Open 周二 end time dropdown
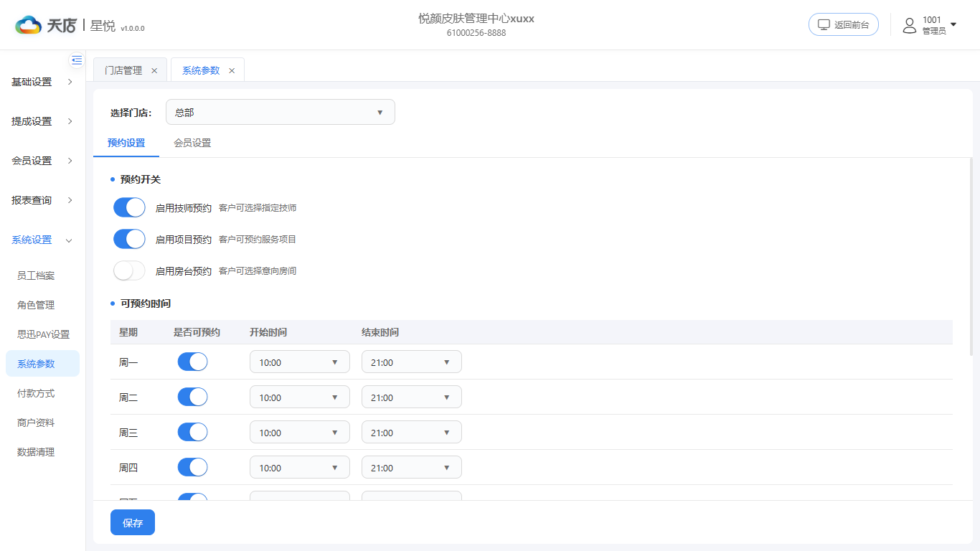980x551 pixels. pyautogui.click(x=412, y=397)
